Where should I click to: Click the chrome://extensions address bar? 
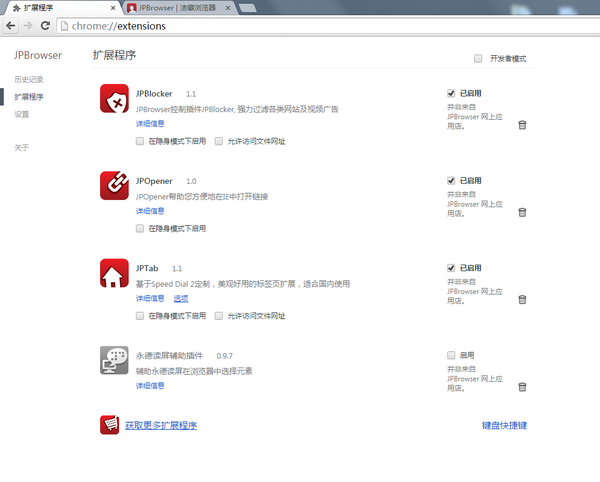click(x=300, y=26)
